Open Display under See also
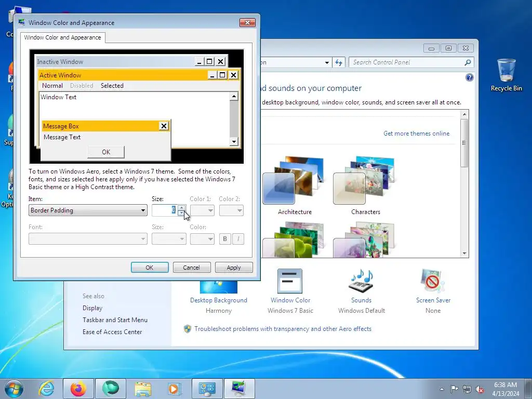532x399 pixels. (x=92, y=308)
